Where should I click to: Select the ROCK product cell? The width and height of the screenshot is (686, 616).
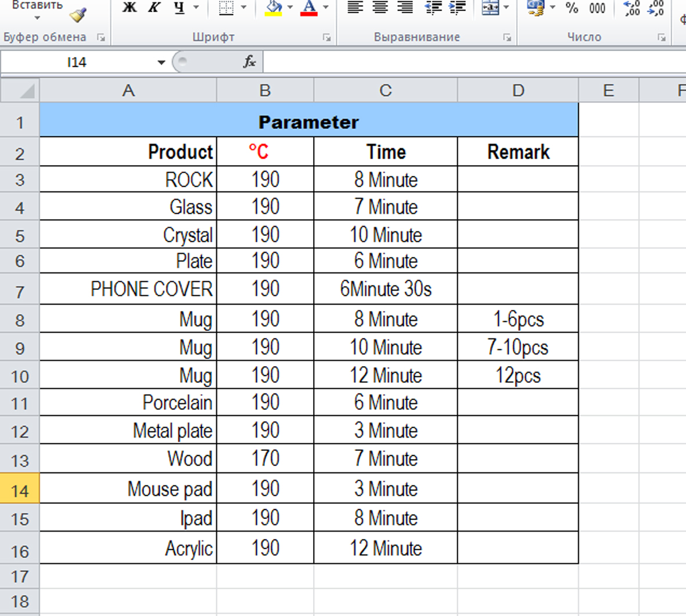pyautogui.click(x=128, y=179)
